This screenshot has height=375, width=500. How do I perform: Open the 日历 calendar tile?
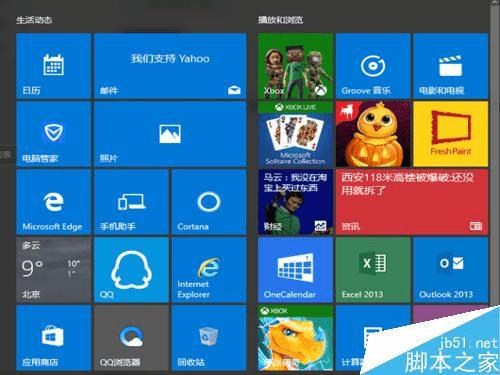pos(53,66)
